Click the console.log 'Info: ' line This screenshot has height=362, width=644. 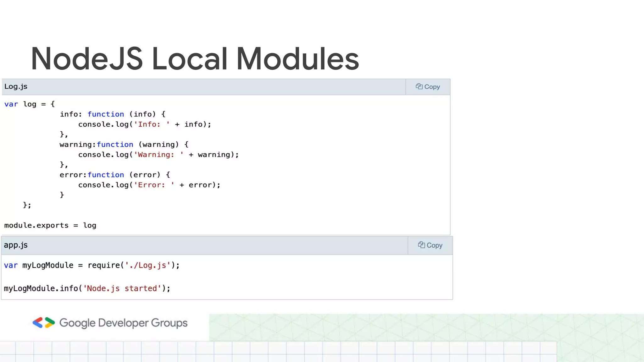pos(145,124)
